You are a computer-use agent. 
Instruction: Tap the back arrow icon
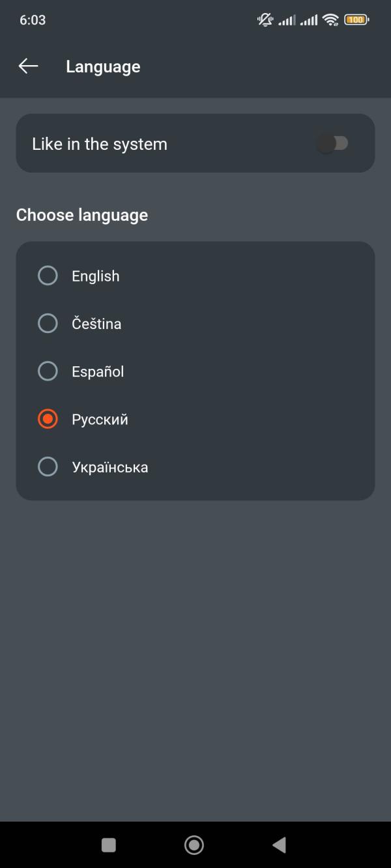[28, 66]
